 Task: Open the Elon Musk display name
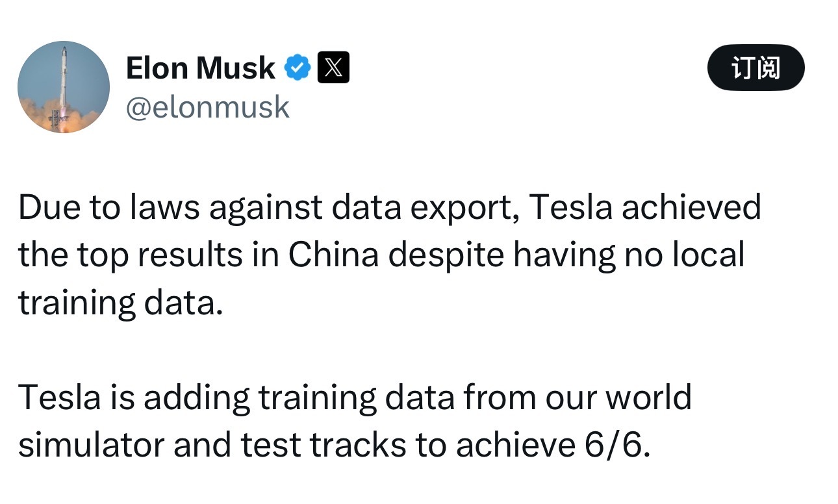pyautogui.click(x=201, y=68)
